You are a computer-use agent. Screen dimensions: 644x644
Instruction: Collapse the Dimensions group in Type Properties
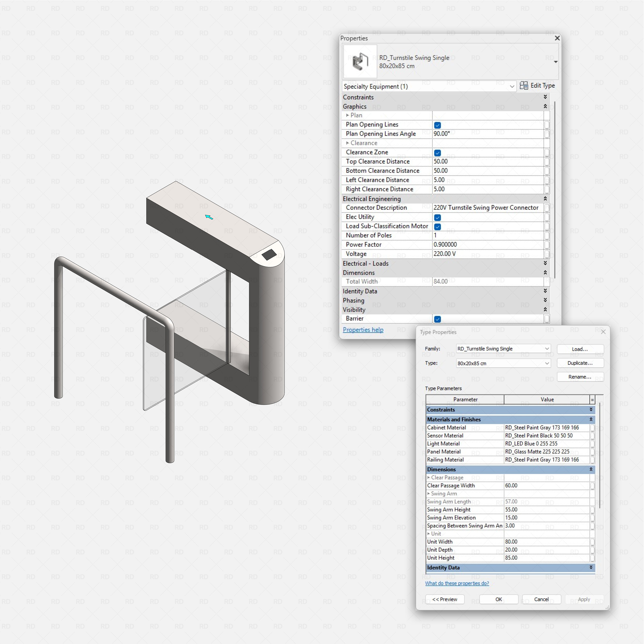click(591, 469)
